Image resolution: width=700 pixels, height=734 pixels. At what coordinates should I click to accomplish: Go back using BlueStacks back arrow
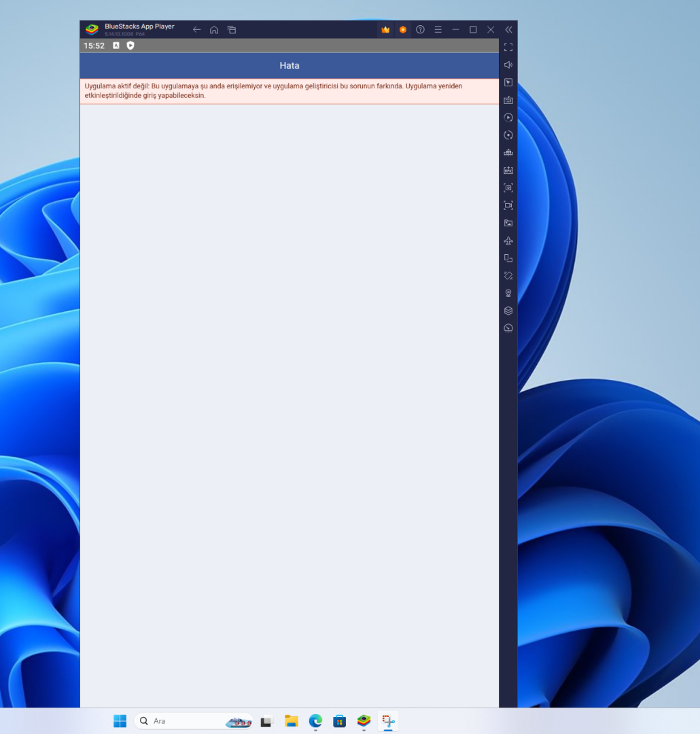click(x=196, y=29)
